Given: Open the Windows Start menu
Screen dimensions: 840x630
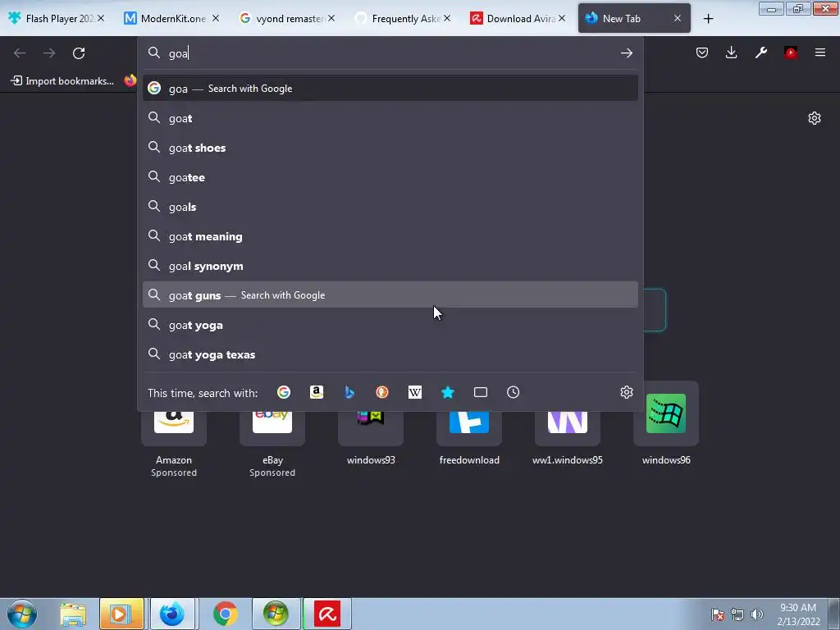Looking at the screenshot, I should pos(22,614).
